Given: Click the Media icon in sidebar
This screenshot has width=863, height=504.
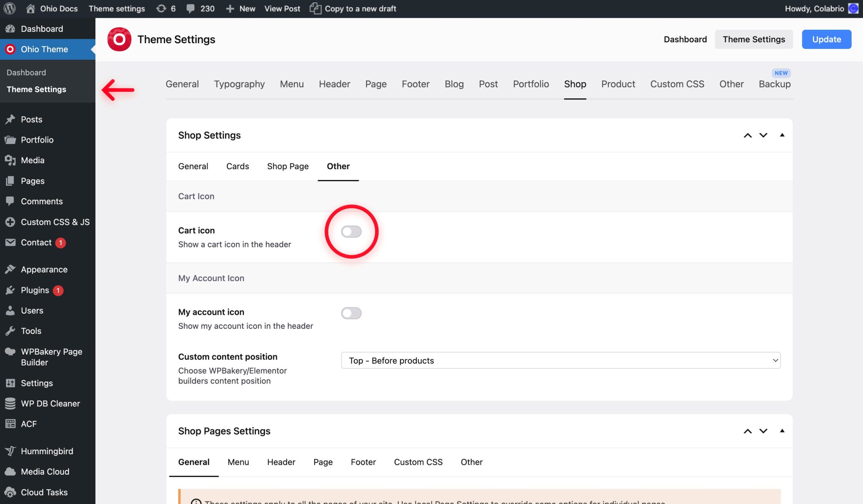Looking at the screenshot, I should tap(10, 160).
